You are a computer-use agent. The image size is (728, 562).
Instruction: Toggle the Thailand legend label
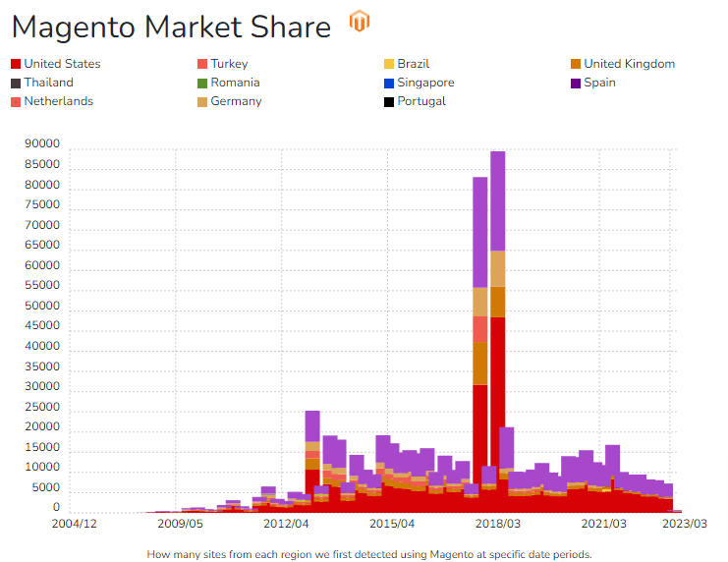point(49,83)
